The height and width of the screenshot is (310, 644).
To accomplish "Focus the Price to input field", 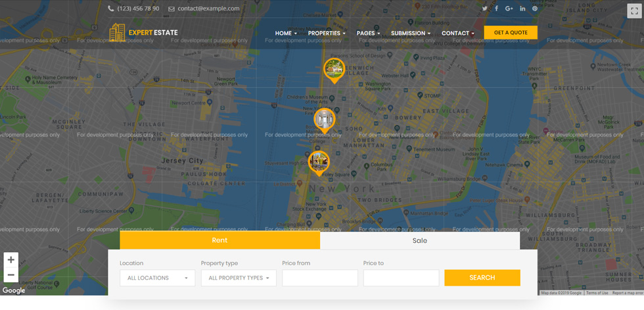I will (x=402, y=278).
